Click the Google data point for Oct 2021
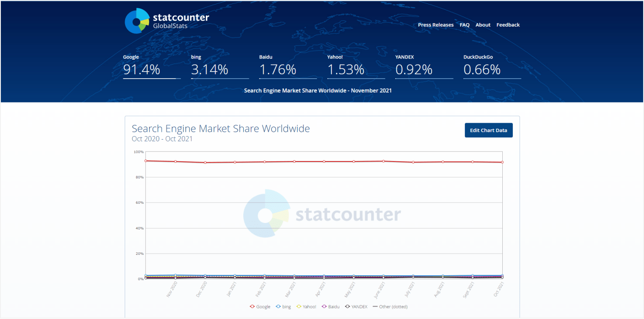The image size is (644, 319). (502, 162)
